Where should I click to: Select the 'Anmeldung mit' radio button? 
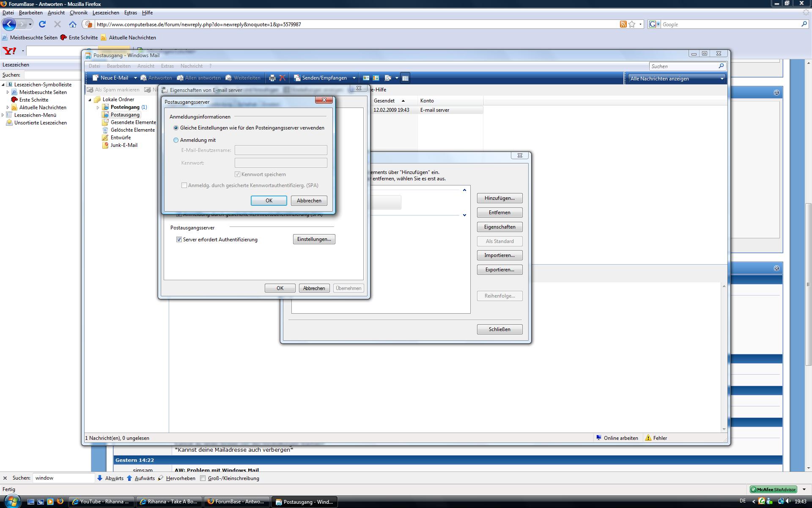click(x=176, y=140)
